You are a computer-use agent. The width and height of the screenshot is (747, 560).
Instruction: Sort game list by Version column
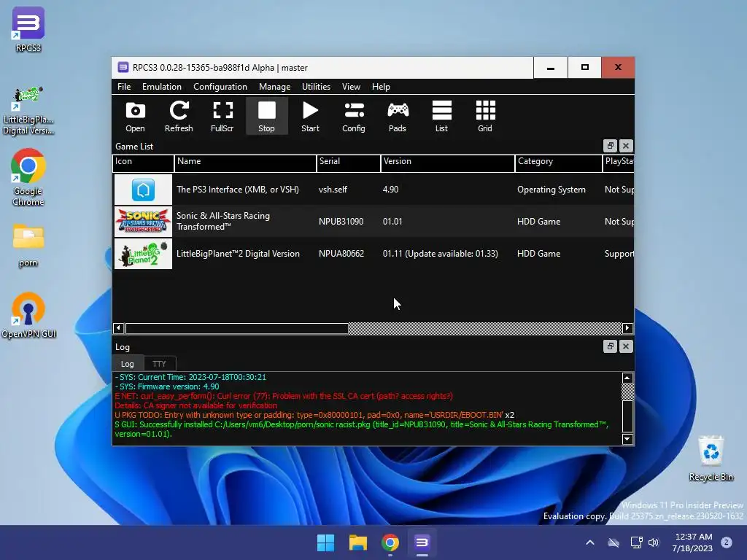[448, 163]
